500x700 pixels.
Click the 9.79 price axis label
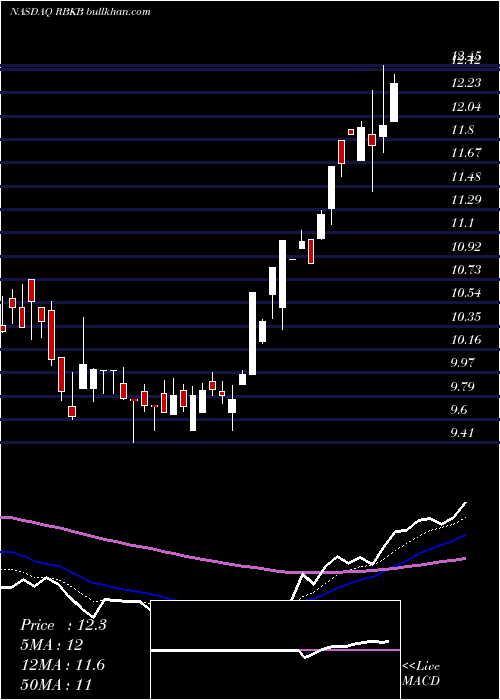coord(464,387)
